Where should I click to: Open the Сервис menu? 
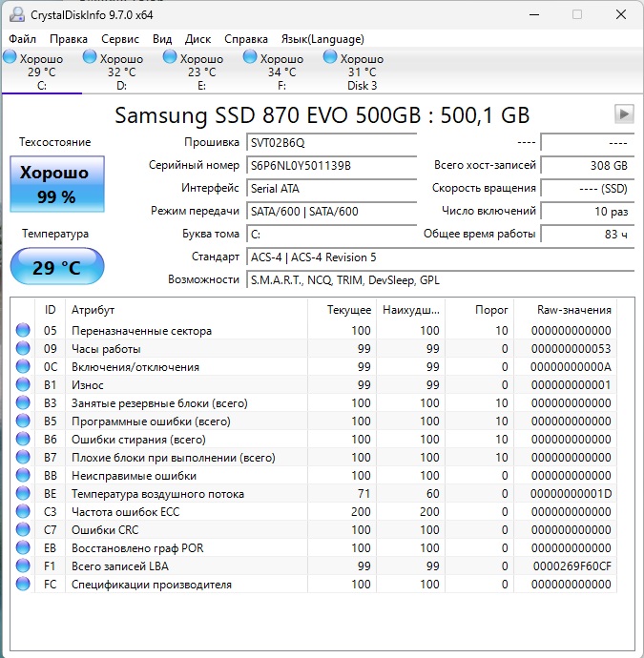[119, 39]
